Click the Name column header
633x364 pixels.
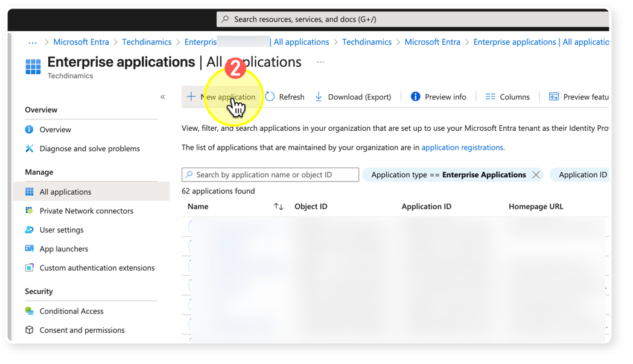click(x=198, y=206)
